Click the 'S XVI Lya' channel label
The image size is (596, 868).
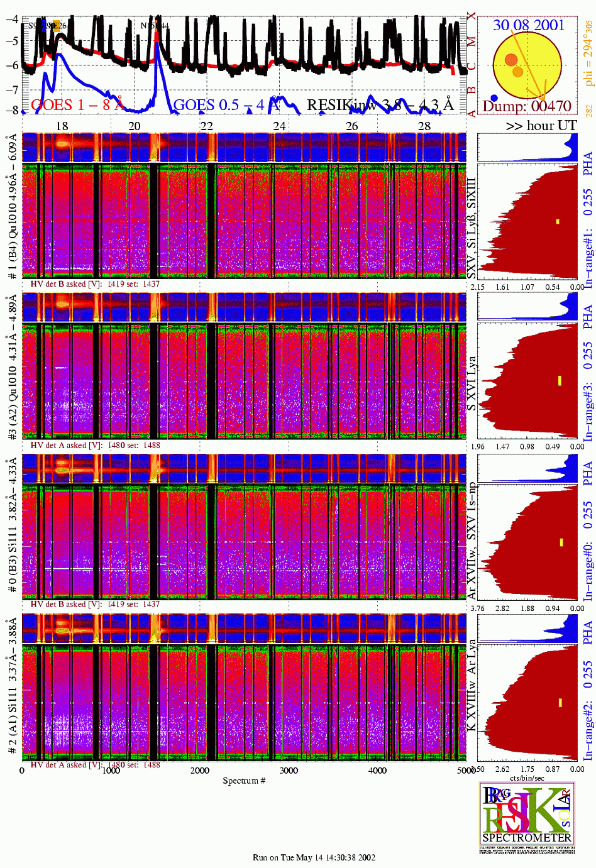pos(472,385)
